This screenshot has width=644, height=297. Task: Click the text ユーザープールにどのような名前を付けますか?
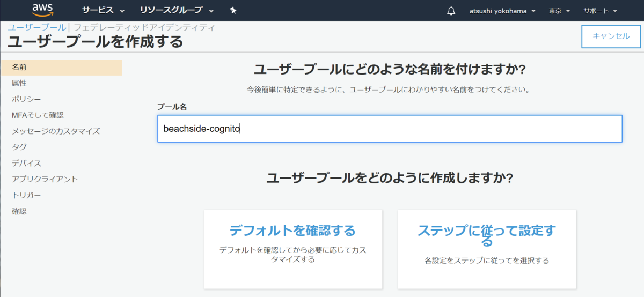click(390, 69)
